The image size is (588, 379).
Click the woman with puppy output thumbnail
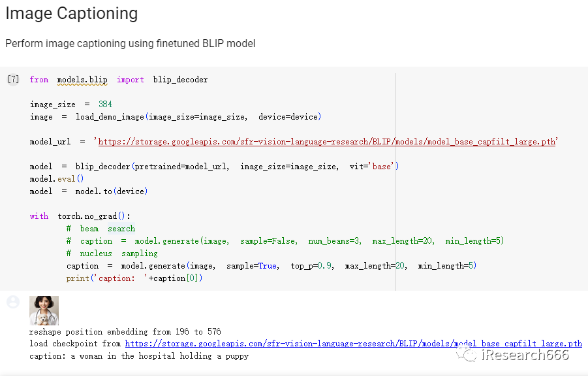[44, 310]
